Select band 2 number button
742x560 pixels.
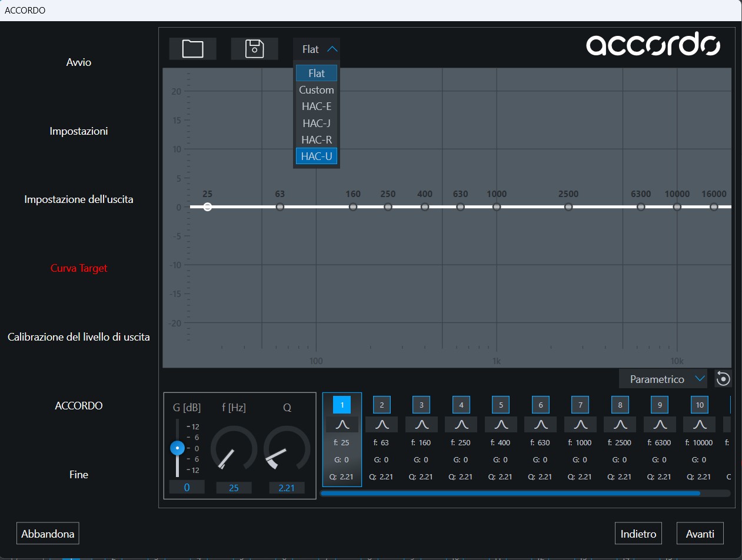pyautogui.click(x=382, y=405)
